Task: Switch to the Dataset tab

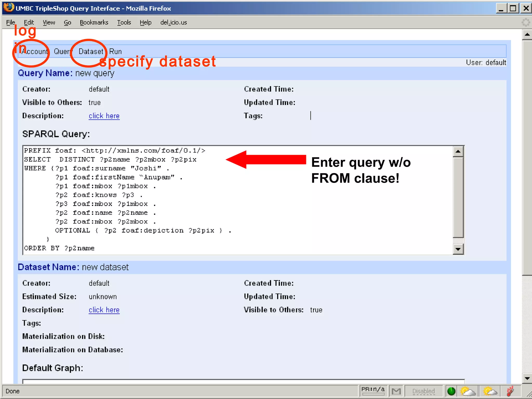Action: coord(91,51)
